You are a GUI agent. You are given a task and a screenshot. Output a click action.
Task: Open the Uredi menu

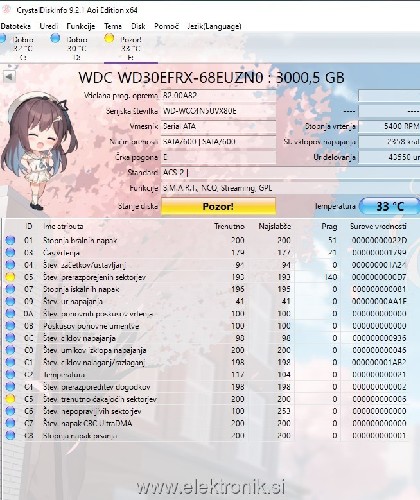(49, 26)
